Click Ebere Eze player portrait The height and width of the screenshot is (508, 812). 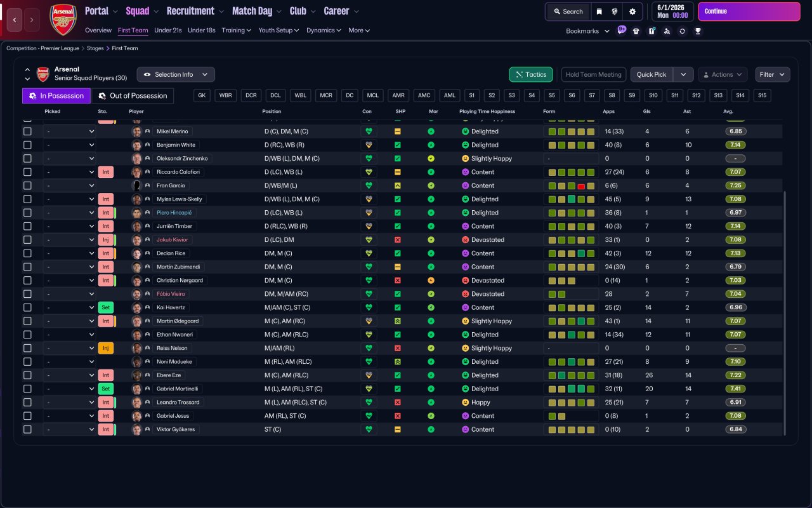(136, 375)
